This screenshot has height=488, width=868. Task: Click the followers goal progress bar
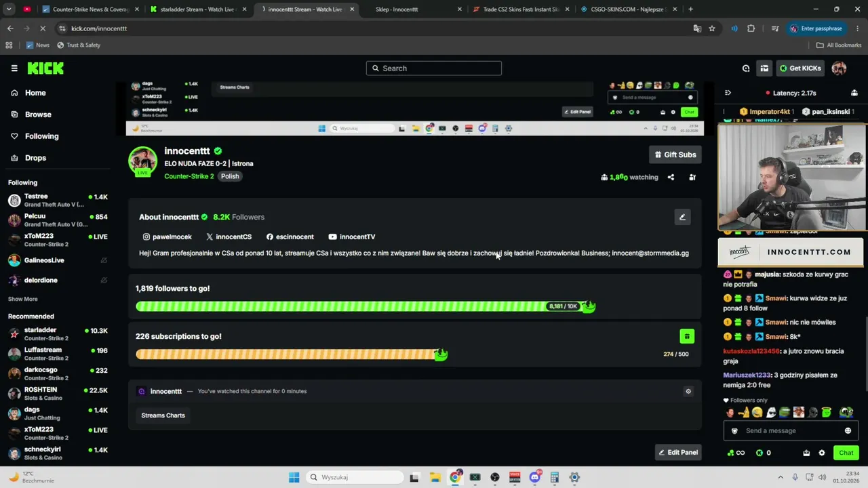(x=366, y=306)
